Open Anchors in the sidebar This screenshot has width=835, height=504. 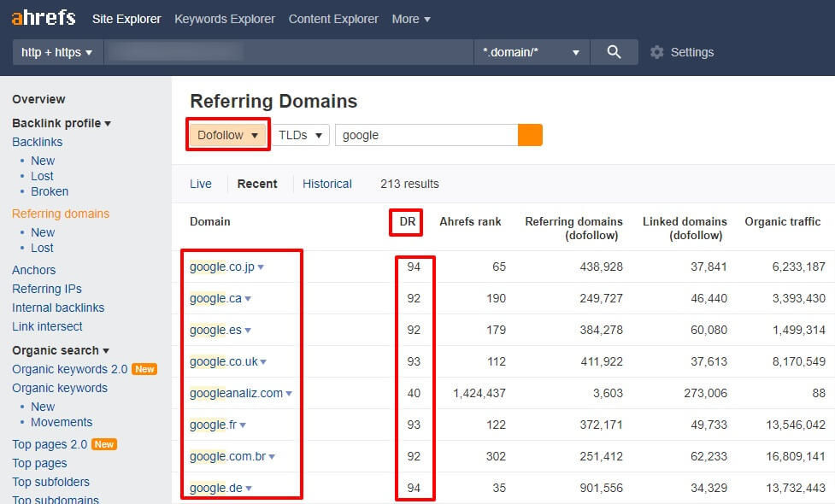(x=33, y=270)
